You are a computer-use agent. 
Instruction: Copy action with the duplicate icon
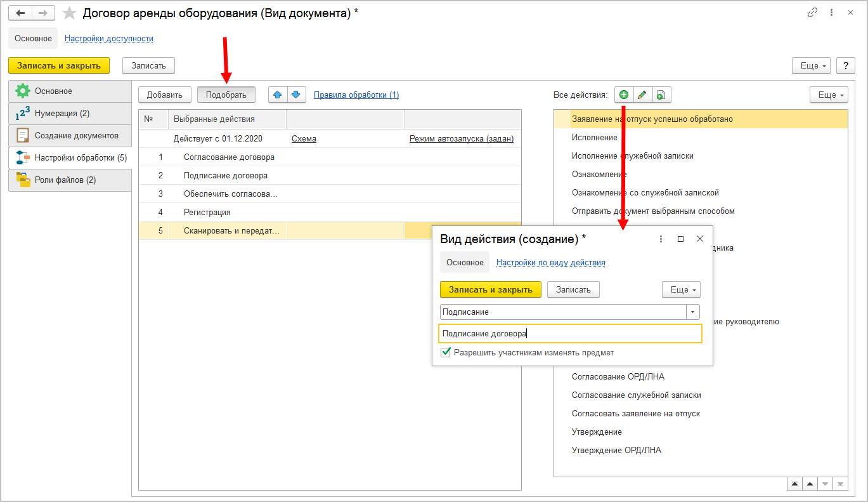click(x=661, y=95)
